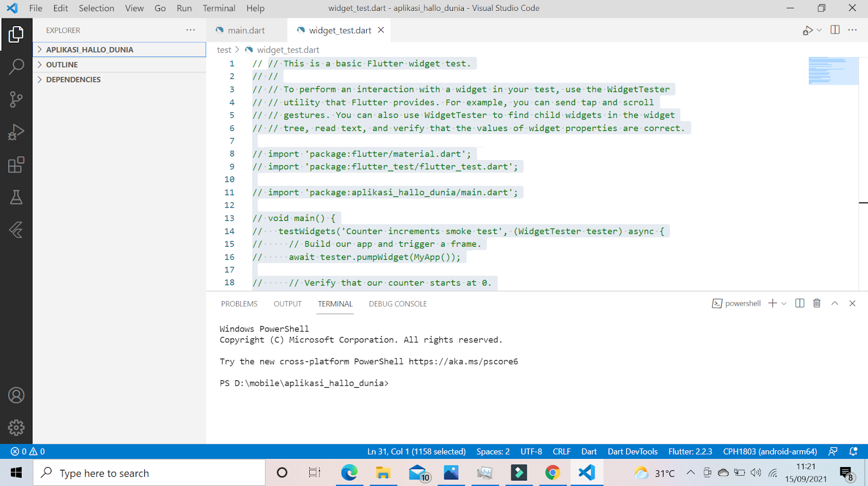The image size is (868, 486).
Task: Switch to the PROBLEMS panel tab
Action: [x=239, y=304]
